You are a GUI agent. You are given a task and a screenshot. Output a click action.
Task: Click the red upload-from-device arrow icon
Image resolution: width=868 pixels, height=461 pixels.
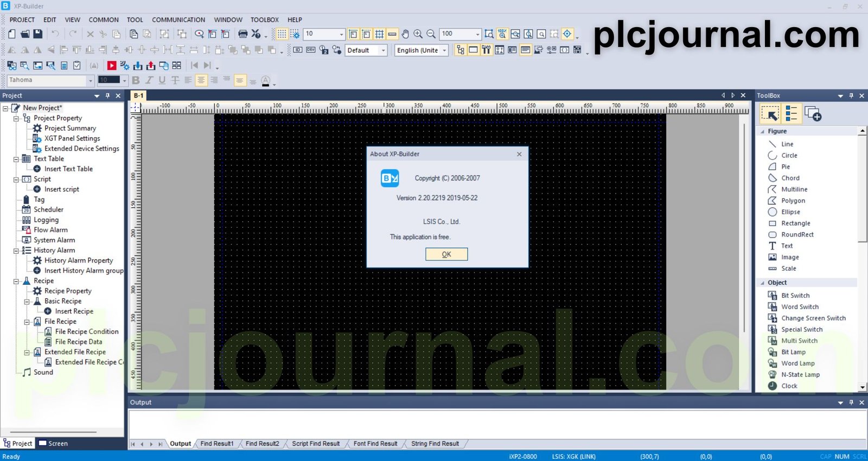point(151,66)
